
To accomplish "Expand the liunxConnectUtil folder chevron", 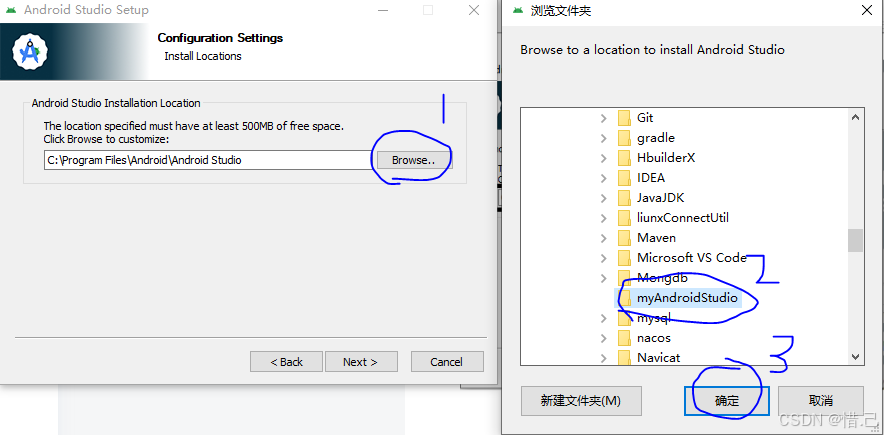I will pyautogui.click(x=604, y=218).
